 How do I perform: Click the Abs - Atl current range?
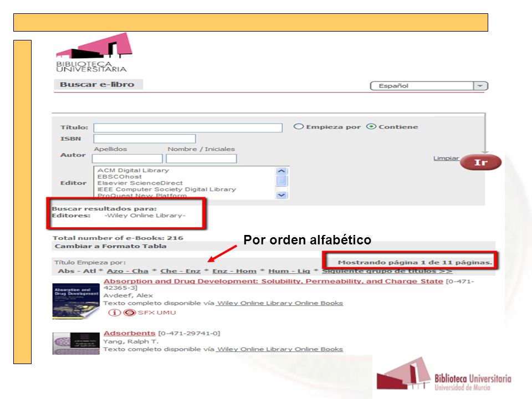tap(77, 271)
